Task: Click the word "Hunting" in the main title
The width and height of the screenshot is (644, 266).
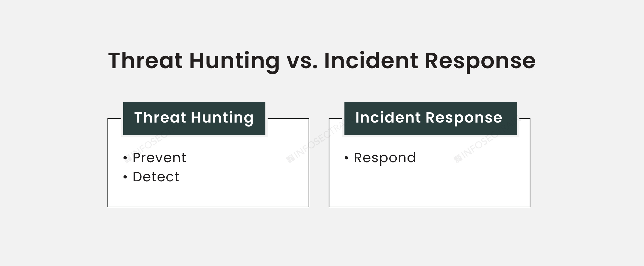Action: tap(234, 61)
